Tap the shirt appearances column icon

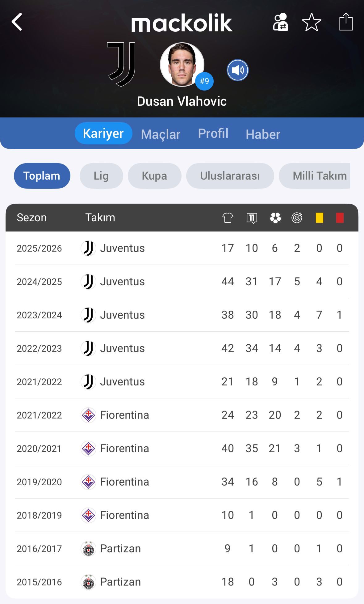(228, 218)
